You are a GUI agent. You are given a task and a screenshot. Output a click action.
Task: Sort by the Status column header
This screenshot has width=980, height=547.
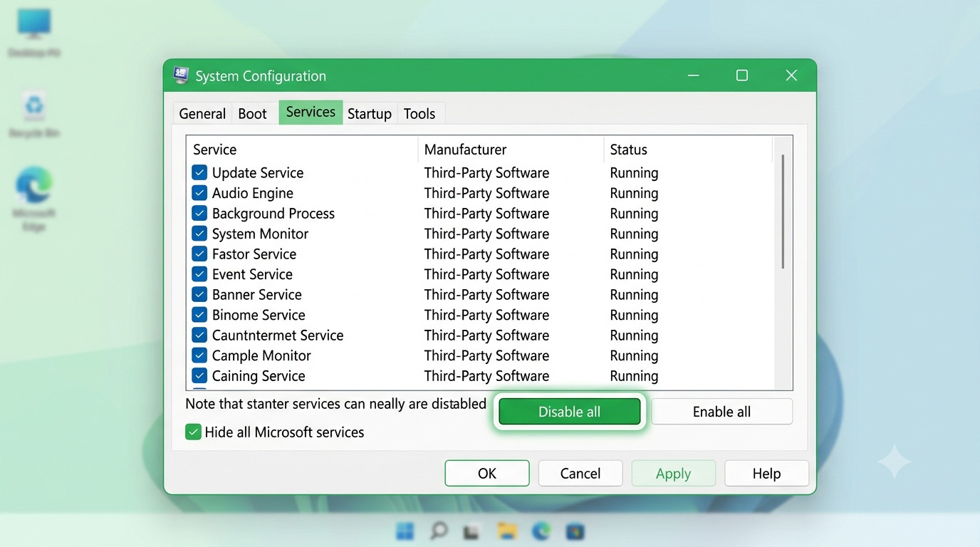(688, 150)
